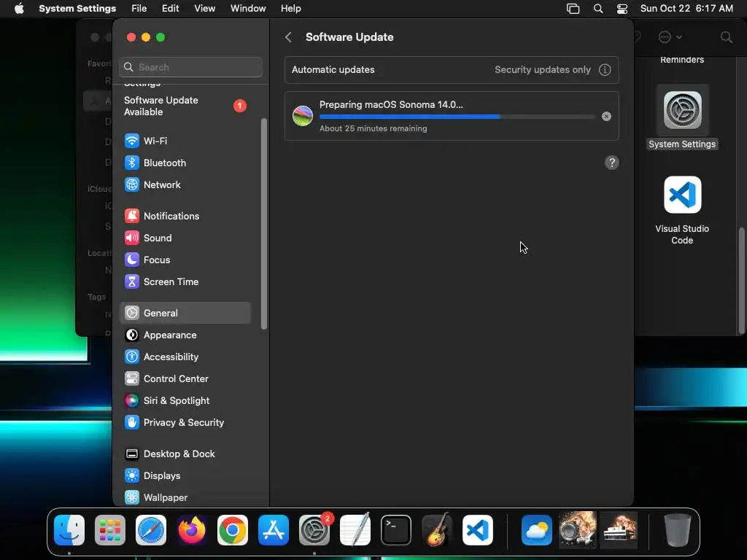Open the Help menu
The height and width of the screenshot is (560, 747).
(x=290, y=9)
